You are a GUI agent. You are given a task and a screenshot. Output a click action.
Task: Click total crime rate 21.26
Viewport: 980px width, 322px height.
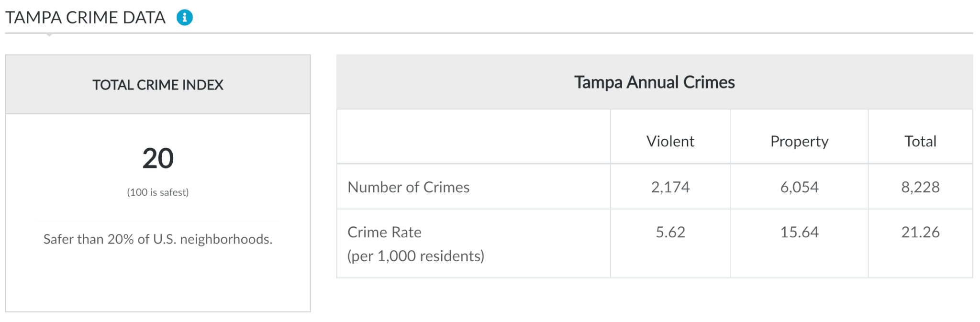pos(920,232)
